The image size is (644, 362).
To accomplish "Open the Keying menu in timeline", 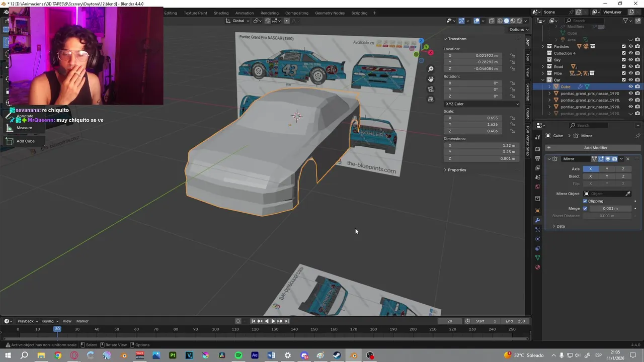I will [49, 321].
